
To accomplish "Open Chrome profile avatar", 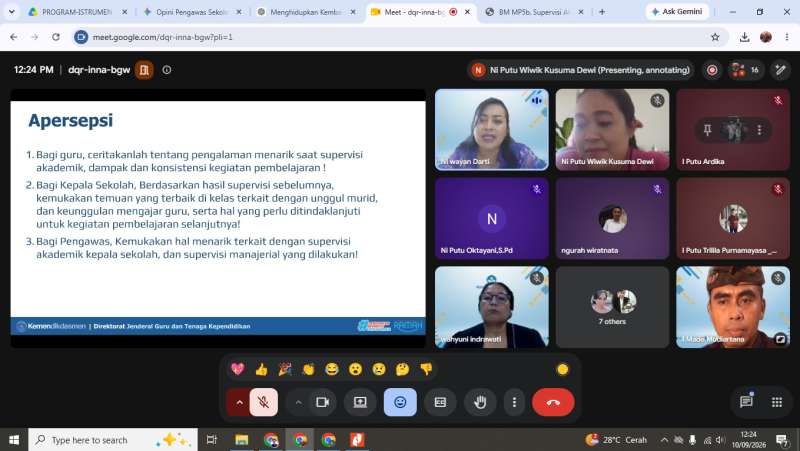I will [x=765, y=37].
